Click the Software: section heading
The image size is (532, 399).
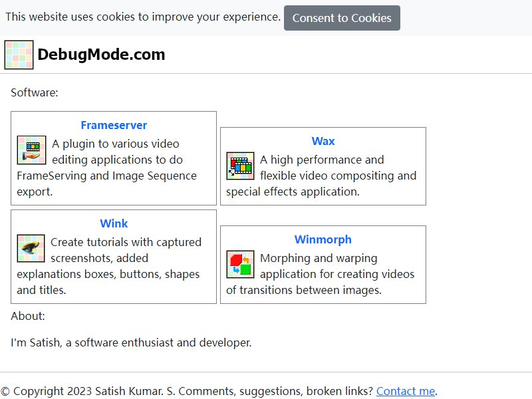[35, 92]
